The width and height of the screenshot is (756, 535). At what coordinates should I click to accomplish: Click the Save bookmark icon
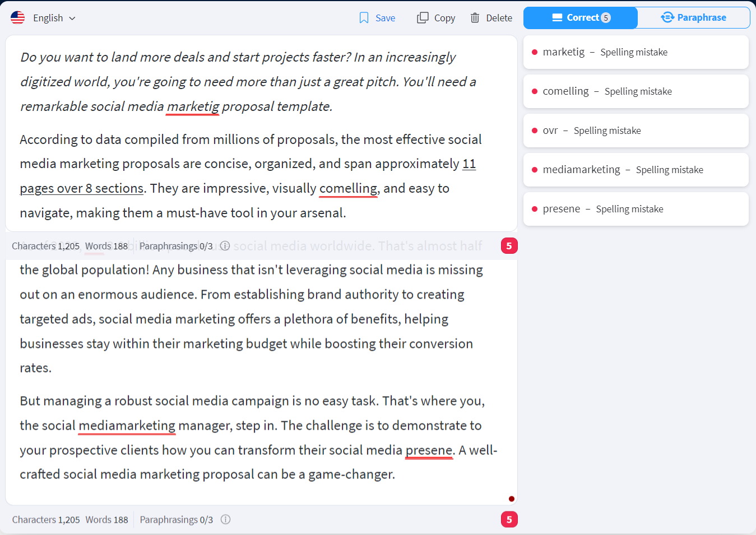point(364,18)
